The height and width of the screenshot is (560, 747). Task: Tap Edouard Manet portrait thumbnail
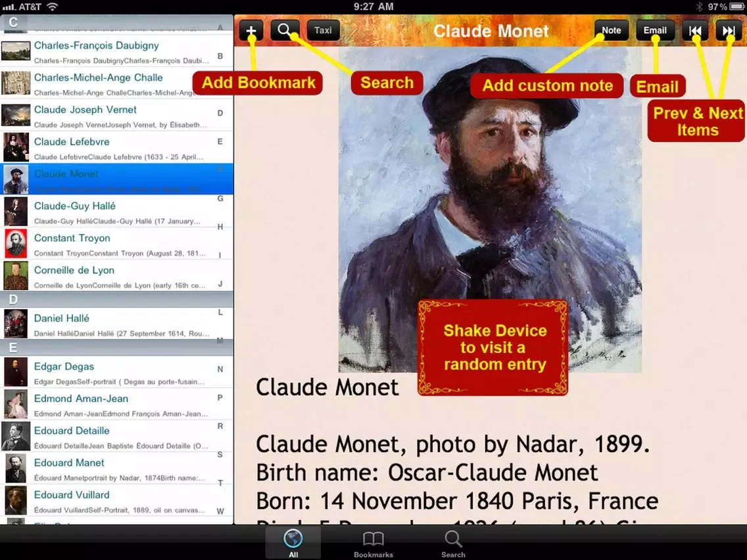[x=16, y=469]
